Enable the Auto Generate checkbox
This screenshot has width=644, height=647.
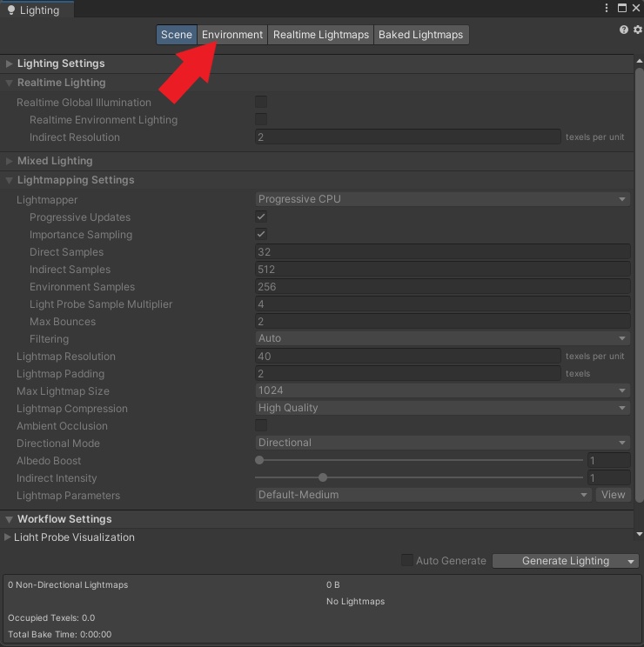pyautogui.click(x=407, y=561)
